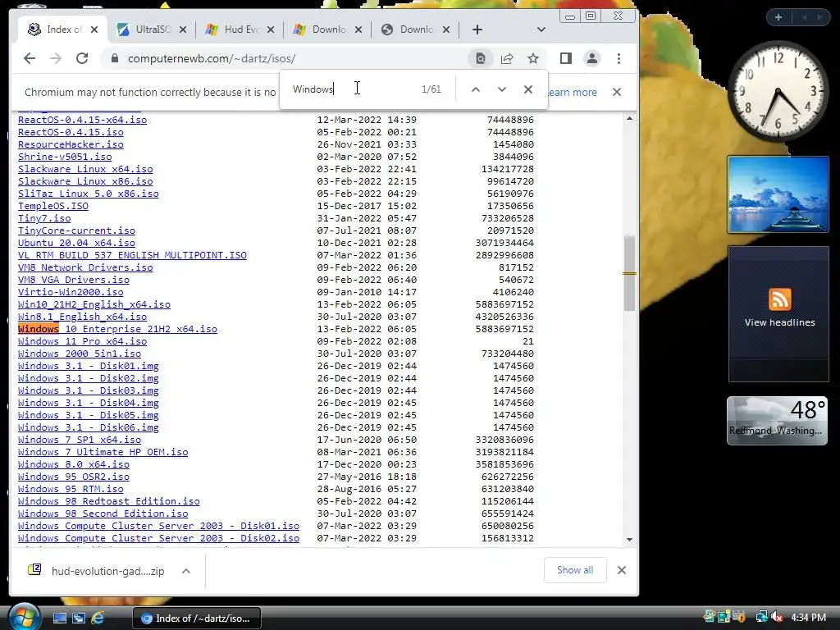Screen dimensions: 840x630
Task: Bookmark this page with the star icon
Action: point(533,58)
